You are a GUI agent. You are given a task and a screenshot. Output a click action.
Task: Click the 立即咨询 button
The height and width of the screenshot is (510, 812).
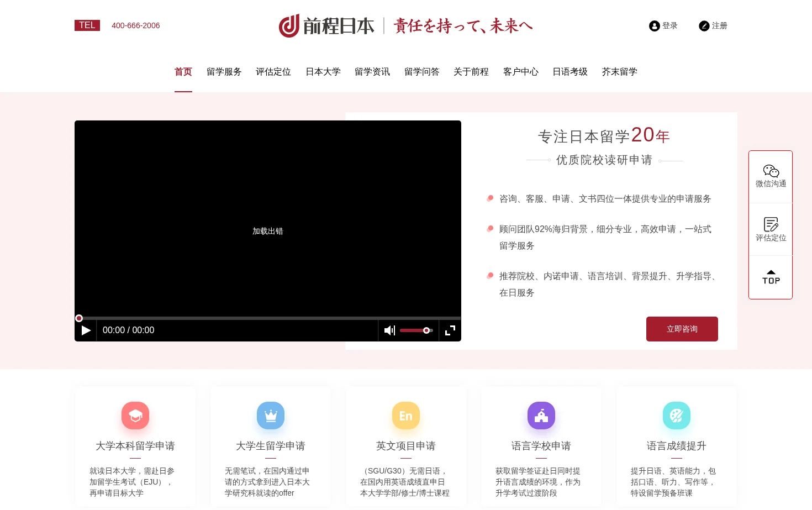point(682,329)
